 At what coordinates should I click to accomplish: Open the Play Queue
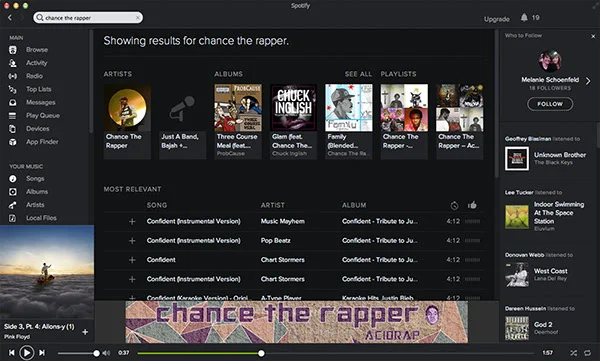[x=42, y=115]
